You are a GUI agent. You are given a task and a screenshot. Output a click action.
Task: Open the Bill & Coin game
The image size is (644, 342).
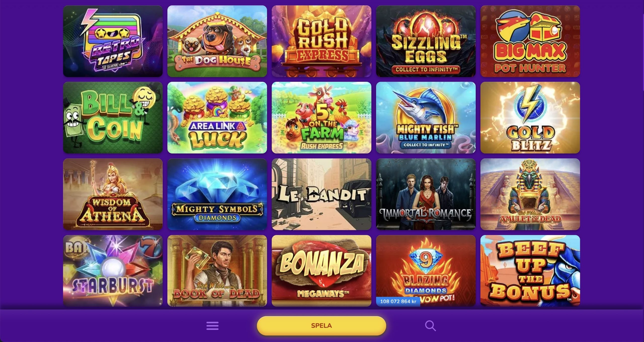point(113,118)
